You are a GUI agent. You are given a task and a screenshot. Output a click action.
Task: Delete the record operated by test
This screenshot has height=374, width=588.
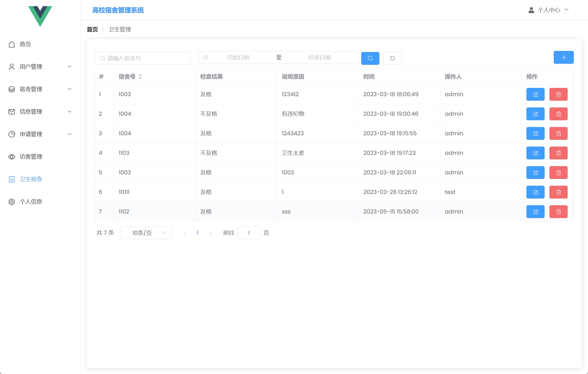click(x=558, y=192)
